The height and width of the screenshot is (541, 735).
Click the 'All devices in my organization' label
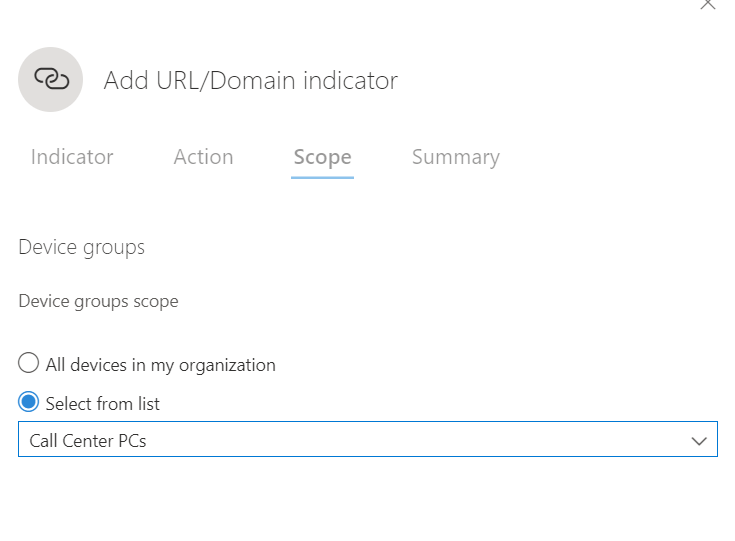coord(160,365)
